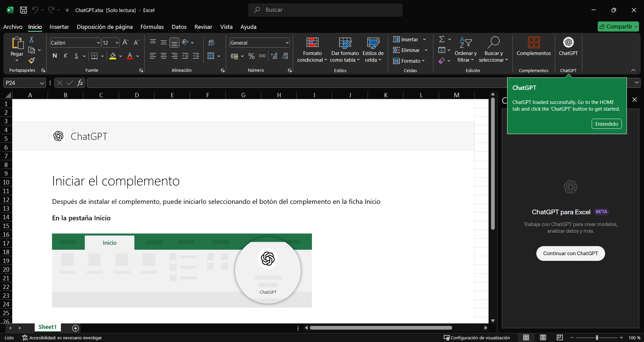Click the decrease indent icon
The width and height of the screenshot is (644, 342).
pyautogui.click(x=185, y=56)
